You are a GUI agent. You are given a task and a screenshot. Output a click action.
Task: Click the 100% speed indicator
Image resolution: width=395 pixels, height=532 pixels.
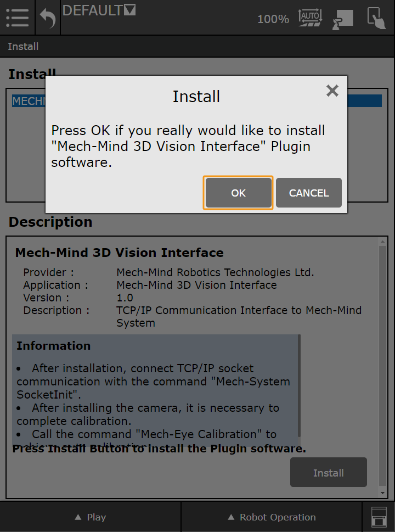click(x=273, y=19)
